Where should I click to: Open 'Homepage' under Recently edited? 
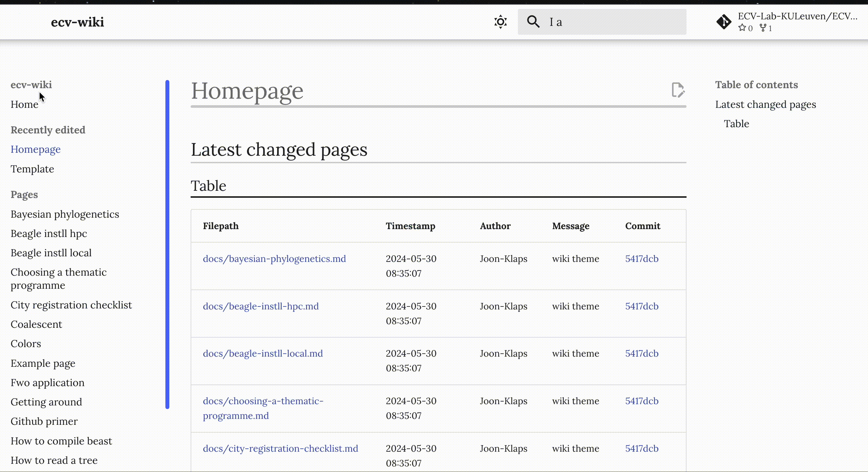(35, 149)
